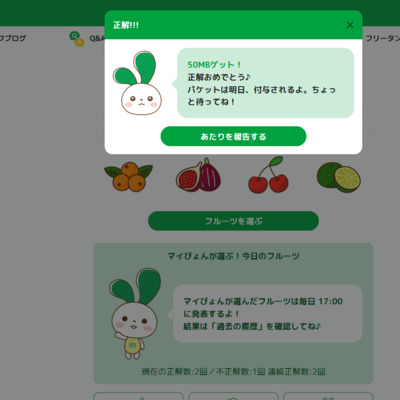The width and height of the screenshot is (400, 400).
Task: Select the fig fruit icon
Action: pos(198,175)
